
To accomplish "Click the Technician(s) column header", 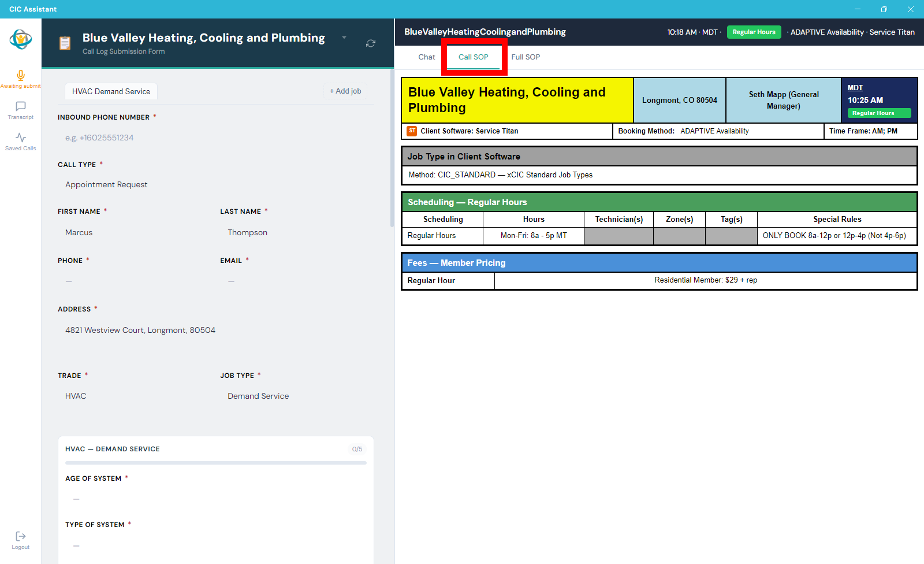I will [619, 220].
